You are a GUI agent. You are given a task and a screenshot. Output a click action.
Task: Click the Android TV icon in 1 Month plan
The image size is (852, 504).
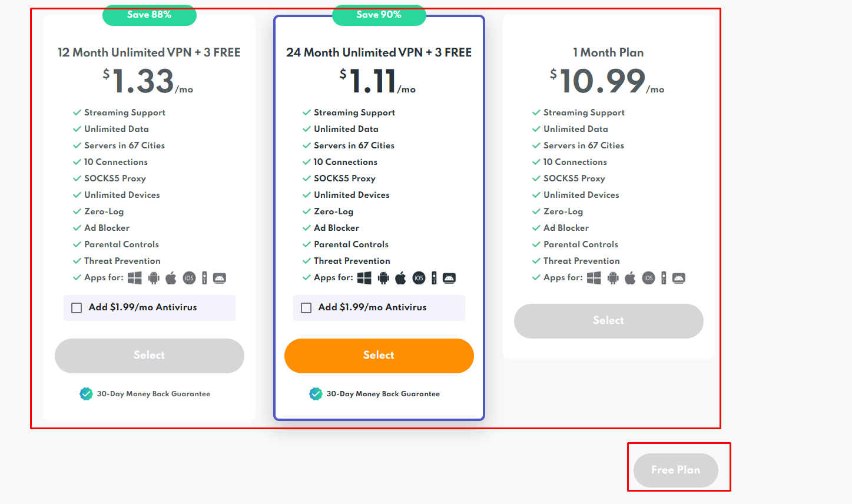pyautogui.click(x=678, y=277)
